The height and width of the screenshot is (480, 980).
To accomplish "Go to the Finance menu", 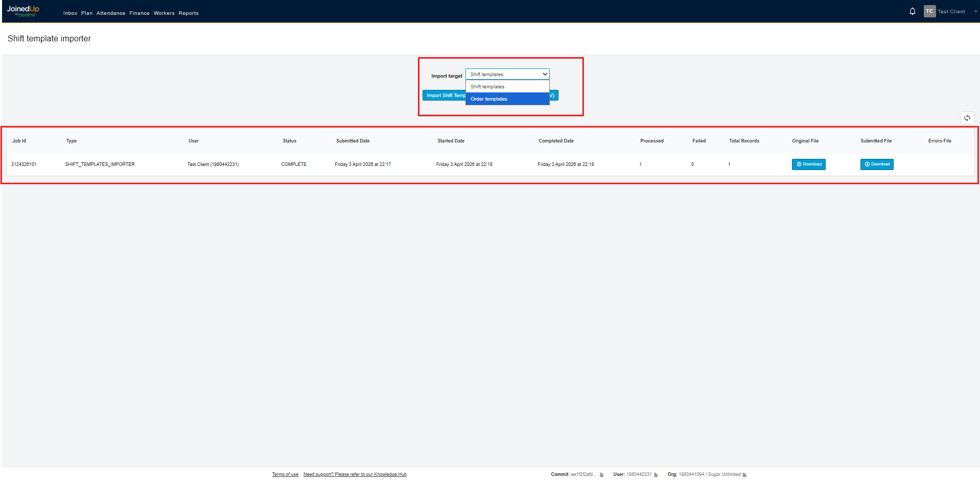I will click(139, 13).
